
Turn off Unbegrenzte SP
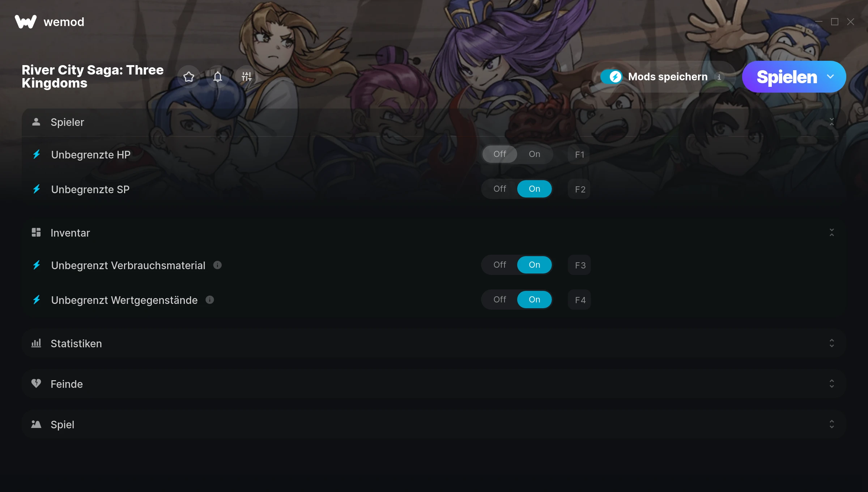[500, 189]
